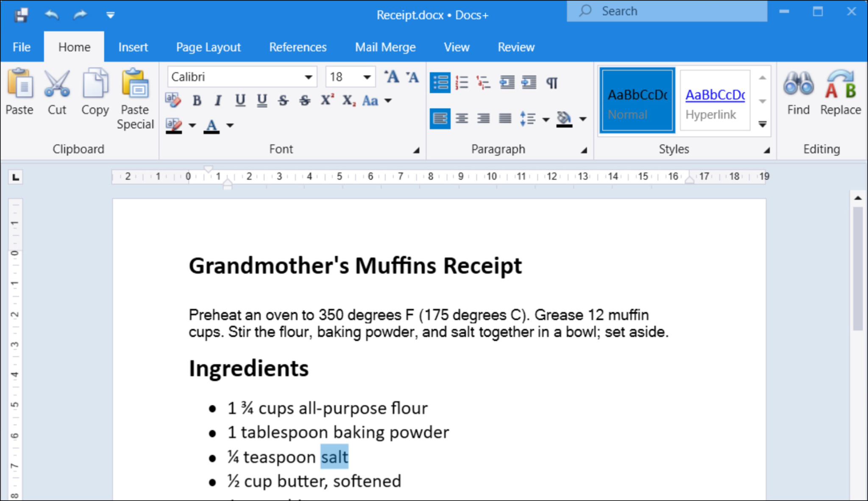Toggle bold formatting
Viewport: 868px width, 501px height.
[x=197, y=100]
